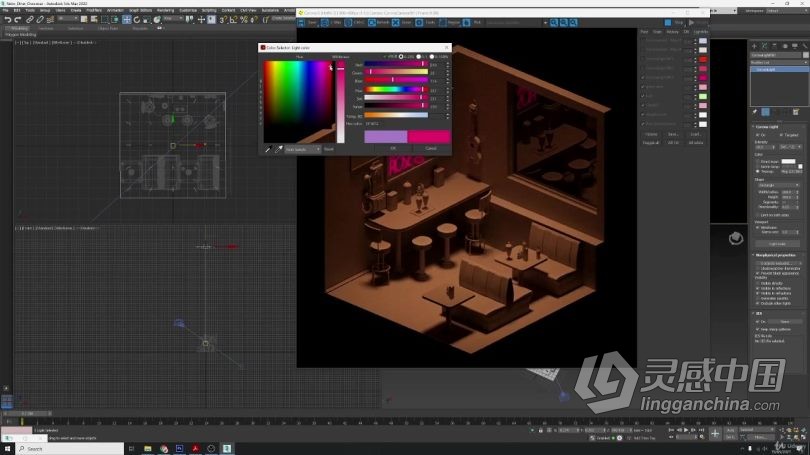Open the Chrome icon on the taskbar
The height and width of the screenshot is (455, 810).
pyautogui.click(x=164, y=449)
